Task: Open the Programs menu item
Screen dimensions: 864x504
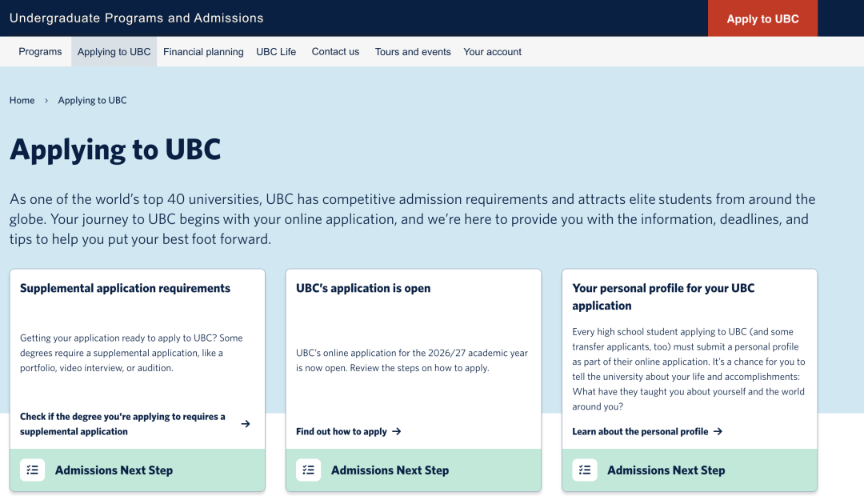Action: click(x=40, y=52)
